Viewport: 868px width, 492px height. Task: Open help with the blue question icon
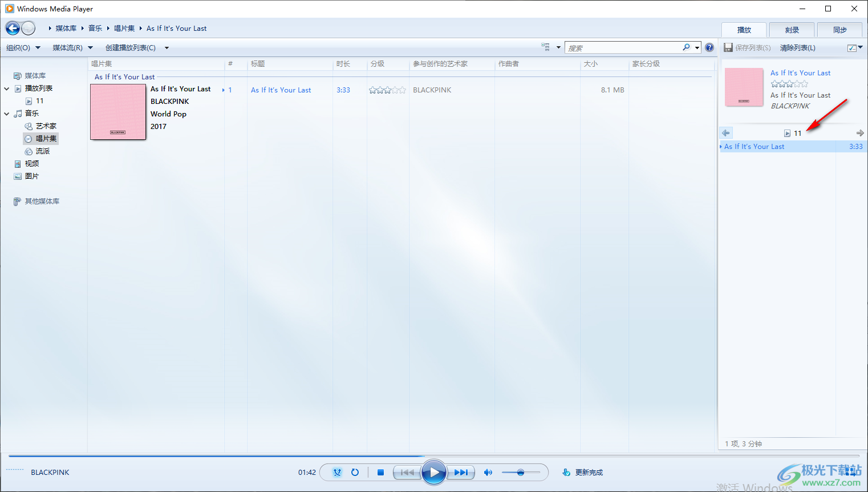click(x=709, y=47)
